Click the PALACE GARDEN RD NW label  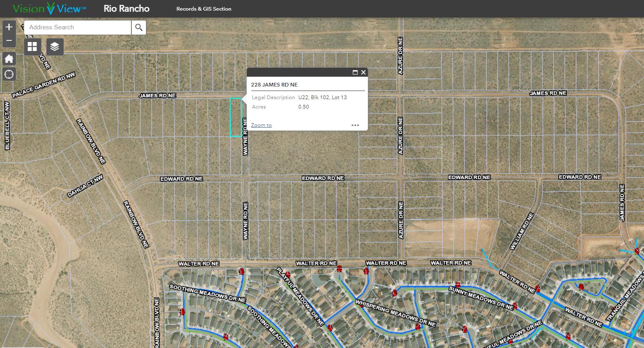point(44,86)
